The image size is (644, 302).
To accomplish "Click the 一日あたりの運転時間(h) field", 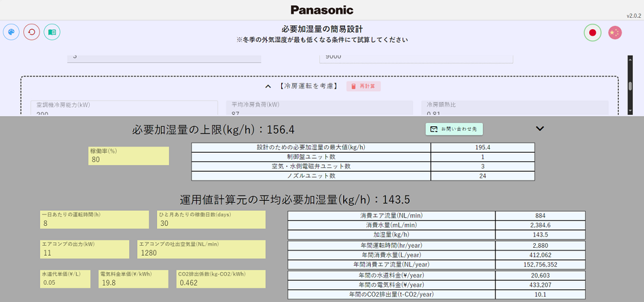I will click(x=94, y=223).
